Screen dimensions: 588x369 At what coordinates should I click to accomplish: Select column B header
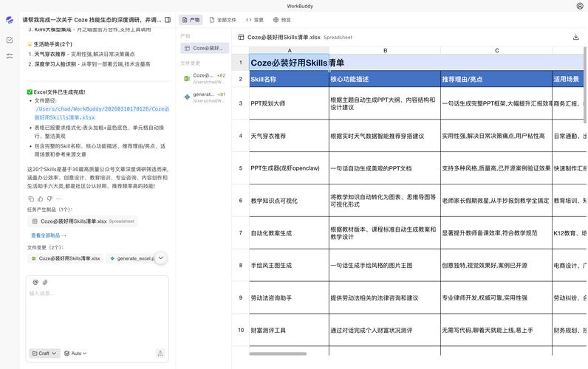tap(385, 50)
